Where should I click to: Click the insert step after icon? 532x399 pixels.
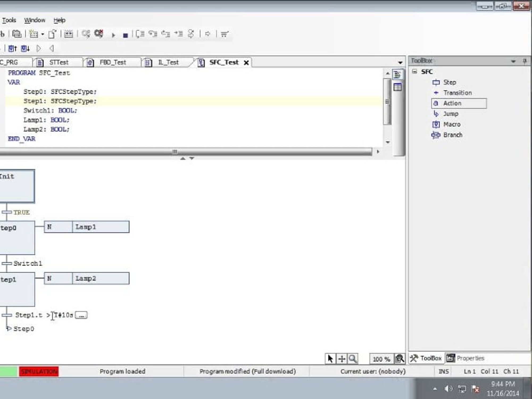(x=25, y=48)
